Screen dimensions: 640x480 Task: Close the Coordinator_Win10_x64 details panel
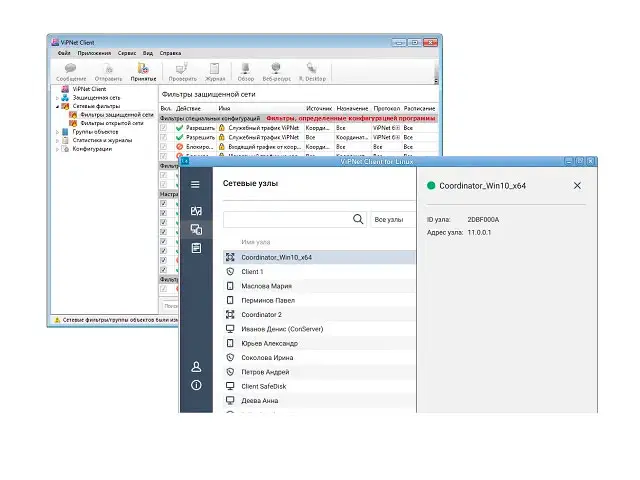577,185
